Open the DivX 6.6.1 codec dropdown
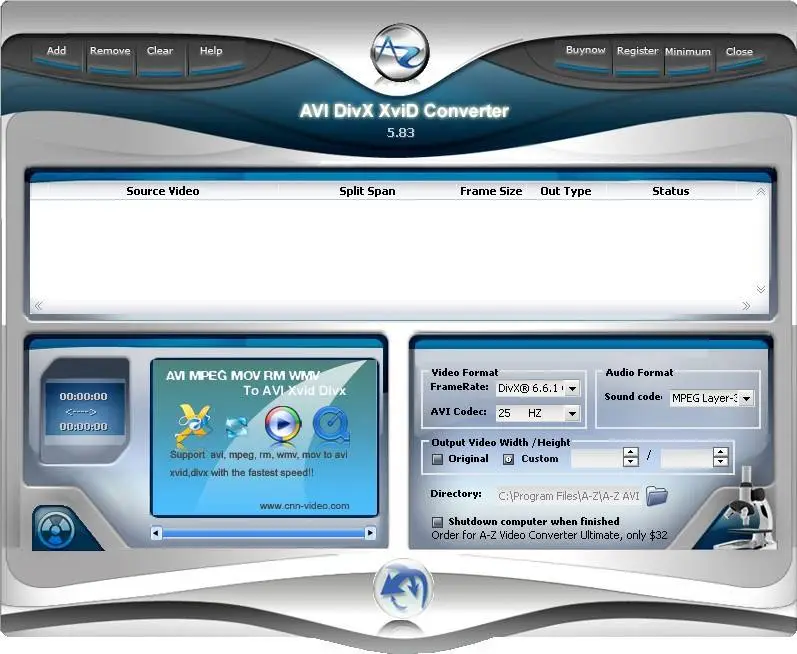The height and width of the screenshot is (654, 797). tap(572, 389)
